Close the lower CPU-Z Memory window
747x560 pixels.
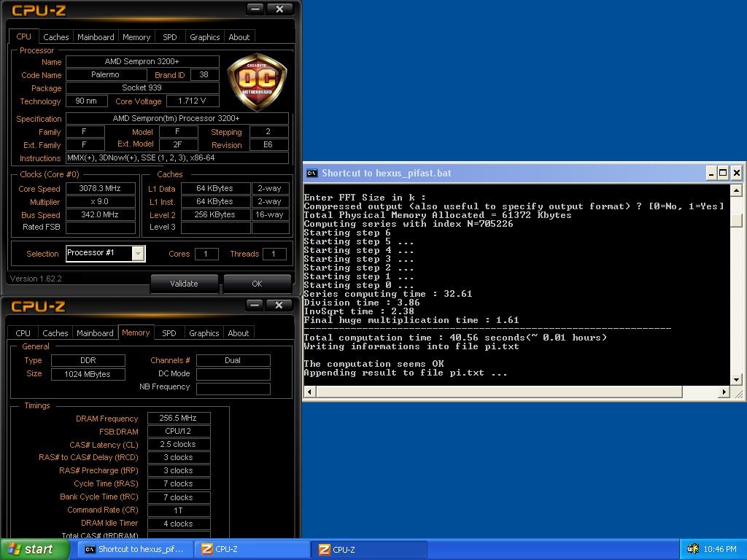(x=279, y=305)
